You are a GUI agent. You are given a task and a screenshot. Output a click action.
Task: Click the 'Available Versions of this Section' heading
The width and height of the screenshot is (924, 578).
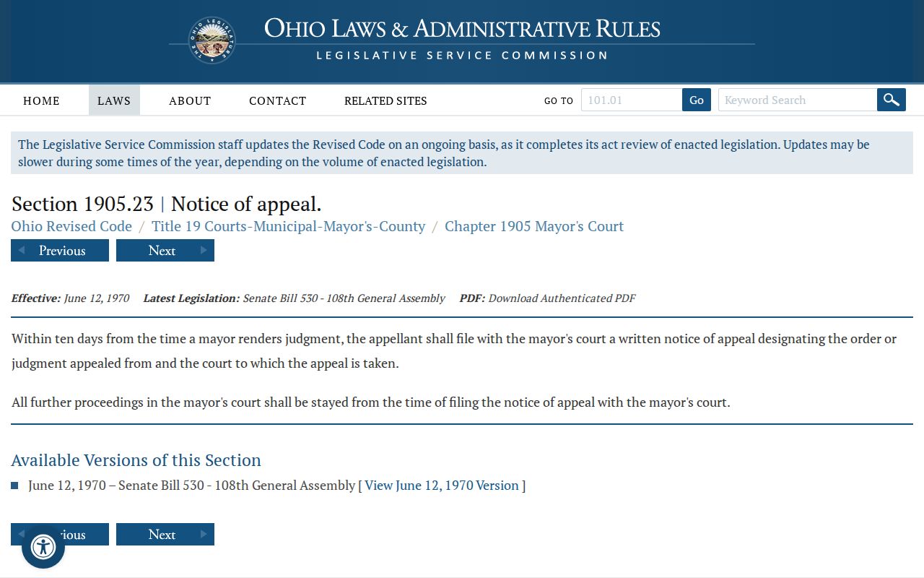pos(136,460)
